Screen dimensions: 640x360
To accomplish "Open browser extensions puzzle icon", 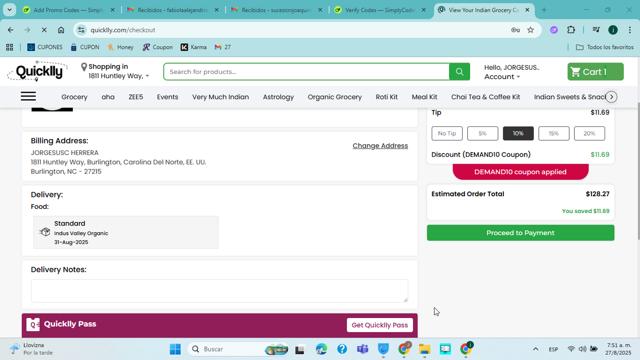I will click(571, 30).
